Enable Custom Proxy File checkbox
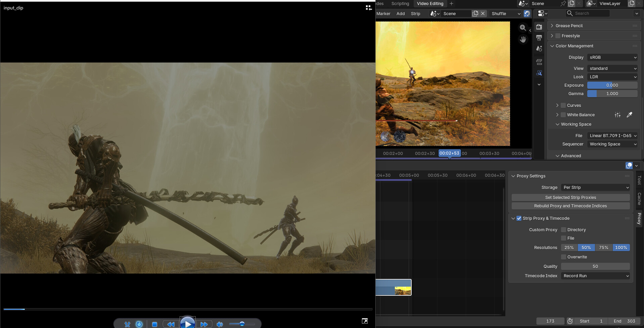644x328 pixels. pyautogui.click(x=563, y=238)
